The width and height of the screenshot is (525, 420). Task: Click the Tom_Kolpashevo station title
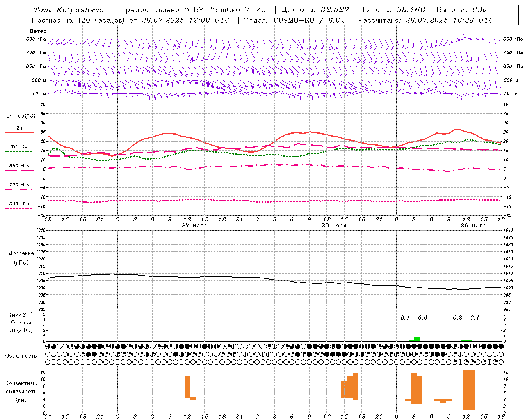point(68,10)
